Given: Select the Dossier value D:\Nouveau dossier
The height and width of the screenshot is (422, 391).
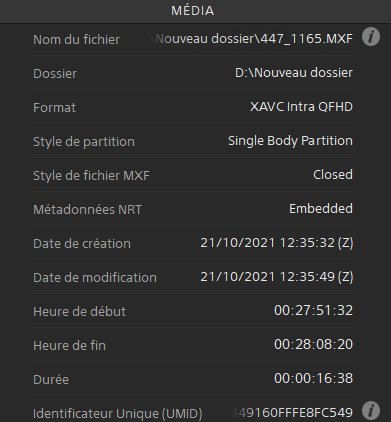Looking at the screenshot, I should pos(294,73).
